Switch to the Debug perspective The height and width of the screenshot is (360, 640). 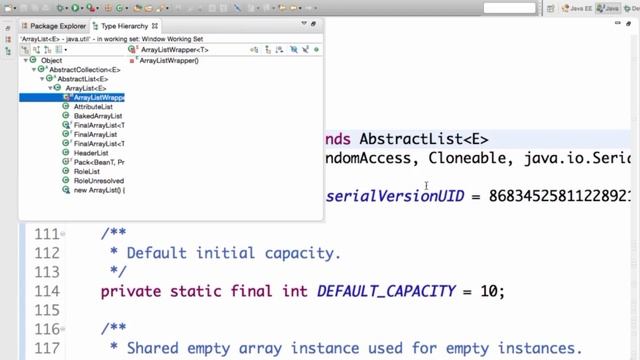(x=631, y=8)
